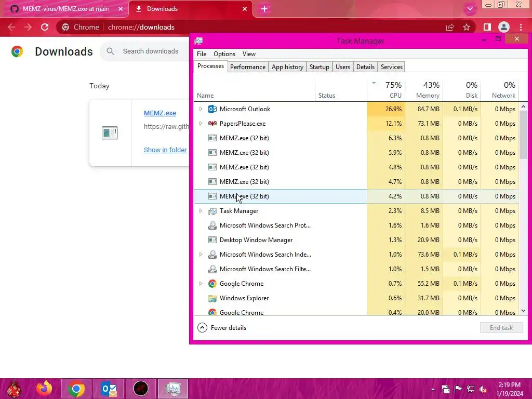Click Task Manager taskbar button

[x=172, y=389]
